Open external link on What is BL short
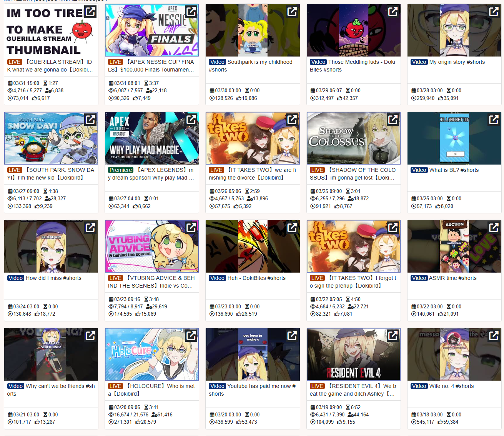504x436 pixels. [494, 120]
